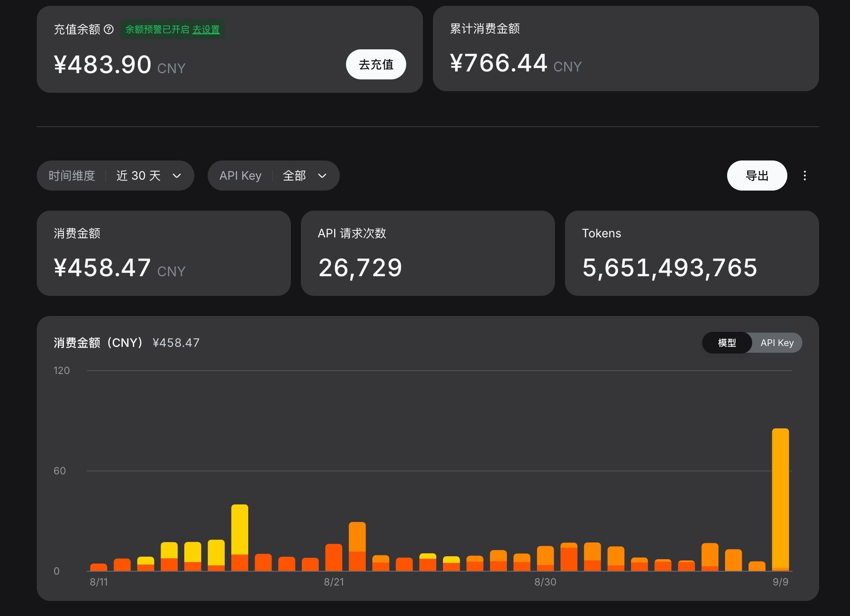Click the 导出 export button

tap(757, 176)
